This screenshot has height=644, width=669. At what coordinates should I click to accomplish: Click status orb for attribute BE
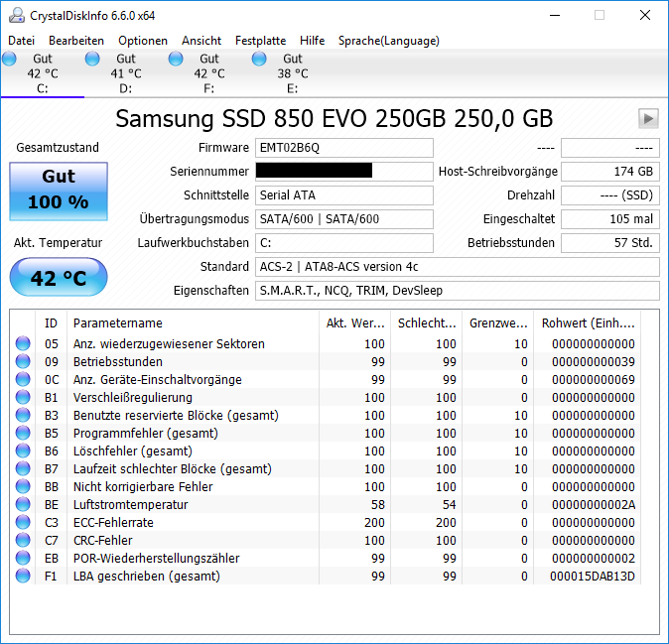[23, 505]
